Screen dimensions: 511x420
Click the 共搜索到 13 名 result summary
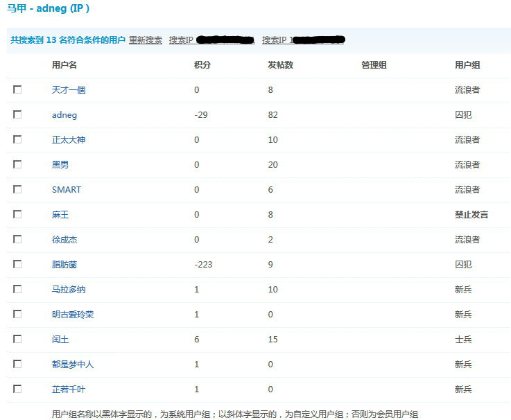(x=68, y=40)
